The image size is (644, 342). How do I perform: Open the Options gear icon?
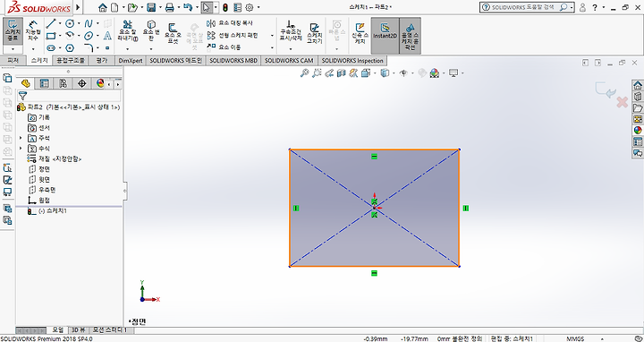[249, 7]
